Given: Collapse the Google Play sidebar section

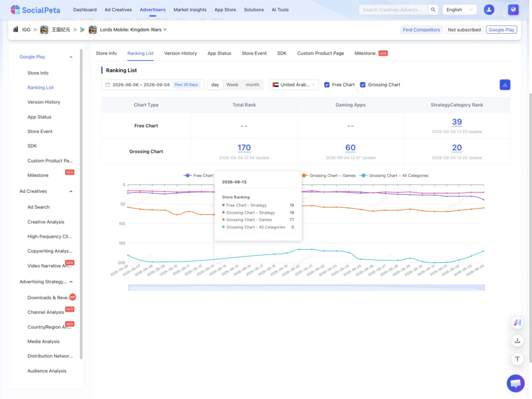Looking at the screenshot, I should [x=71, y=57].
